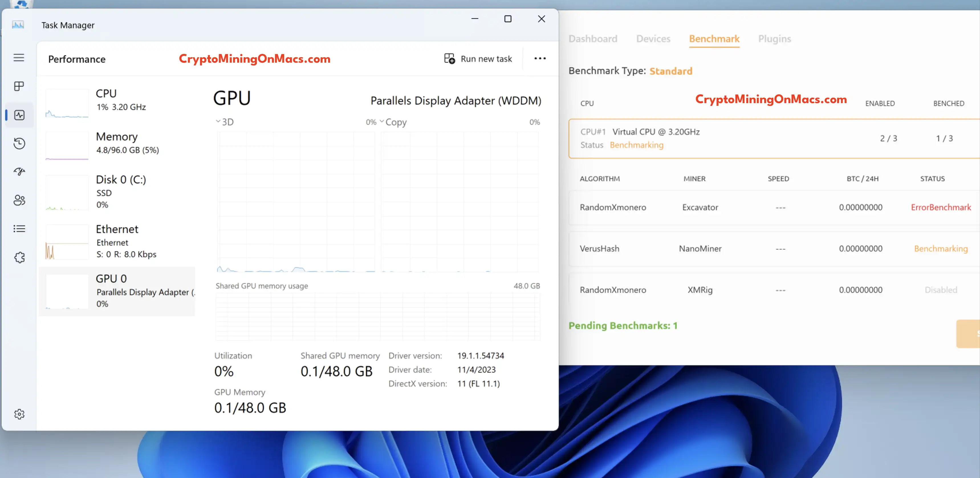Switch to the Devices tab in miner window

(653, 39)
